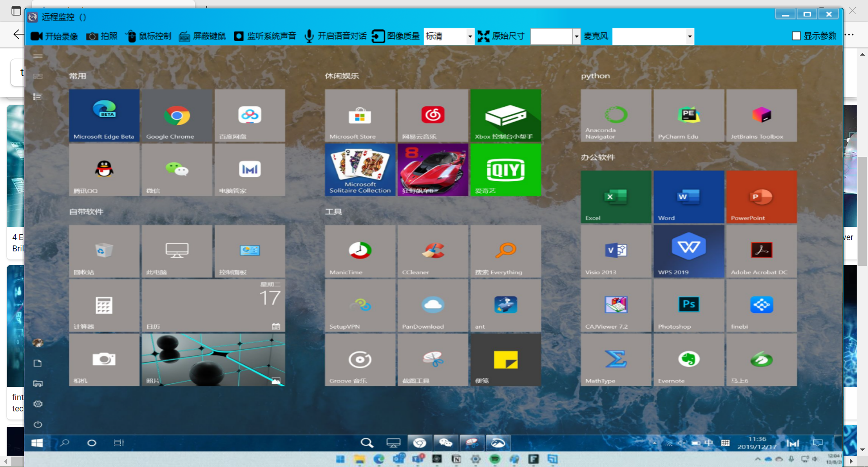Expand the 麦克风 microphone dropdown
This screenshot has width=868, height=467.
pyautogui.click(x=689, y=36)
